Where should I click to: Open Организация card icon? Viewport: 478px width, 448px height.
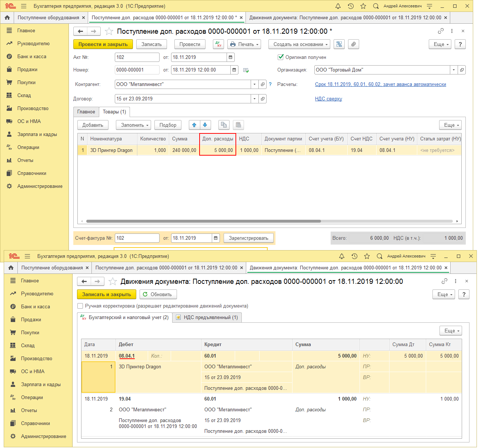[462, 70]
